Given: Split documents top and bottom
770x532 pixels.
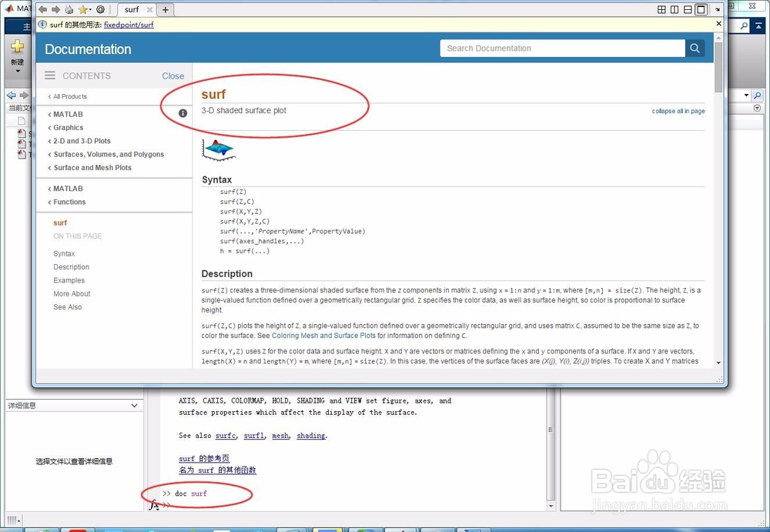Looking at the screenshot, I should 688,9.
